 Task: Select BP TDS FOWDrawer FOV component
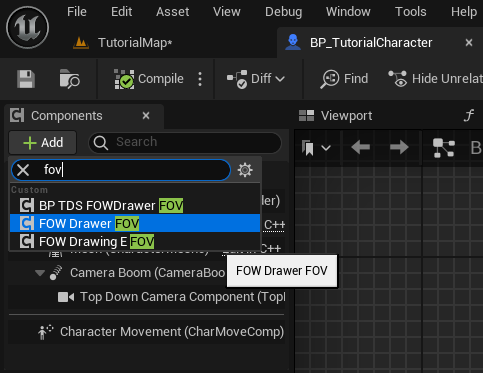(x=135, y=206)
